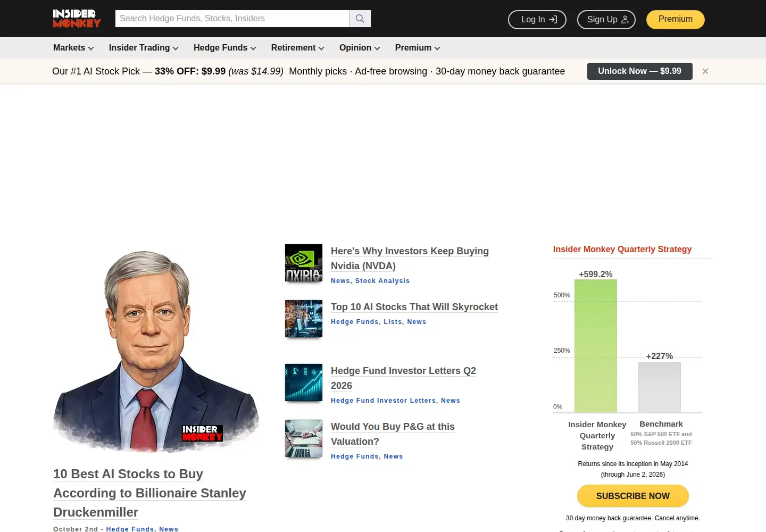Open 'Hedge Fund Investor Letters Q2 2026' link
This screenshot has height=532, width=766.
click(x=403, y=378)
